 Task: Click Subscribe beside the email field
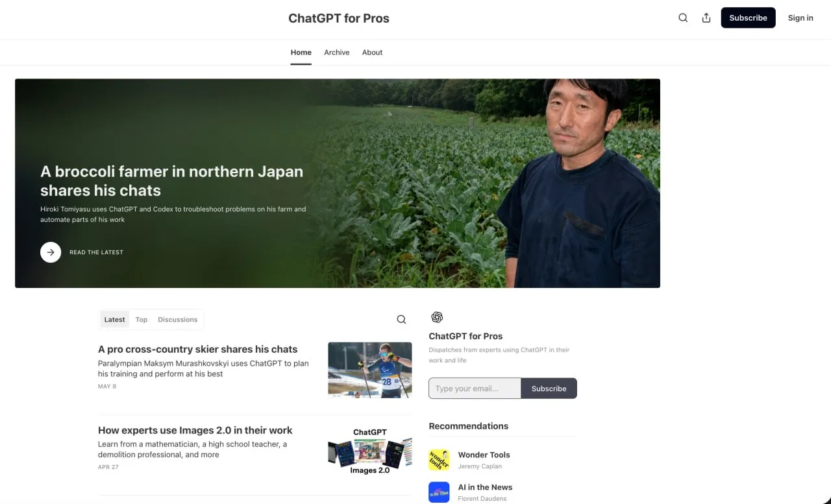pyautogui.click(x=549, y=389)
